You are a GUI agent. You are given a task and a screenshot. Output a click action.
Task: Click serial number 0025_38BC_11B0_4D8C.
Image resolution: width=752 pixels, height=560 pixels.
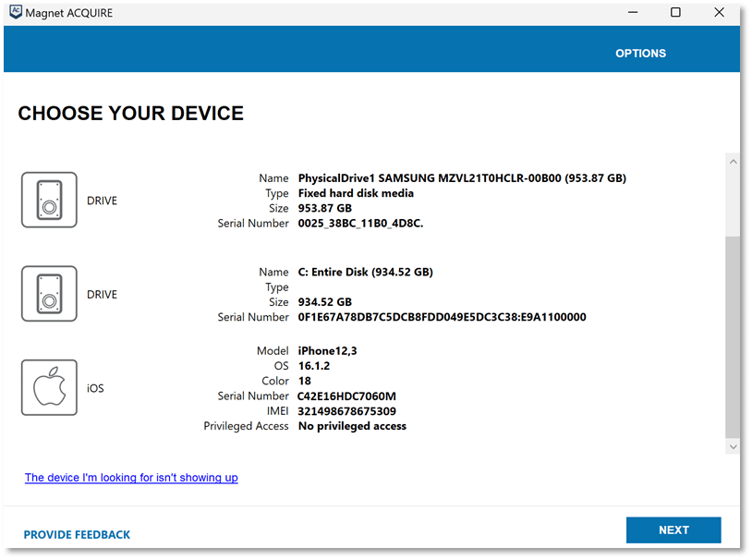click(360, 223)
